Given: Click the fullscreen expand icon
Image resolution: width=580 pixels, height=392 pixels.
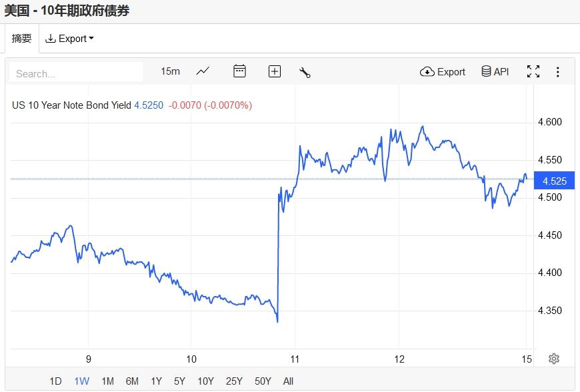Looking at the screenshot, I should click(533, 71).
